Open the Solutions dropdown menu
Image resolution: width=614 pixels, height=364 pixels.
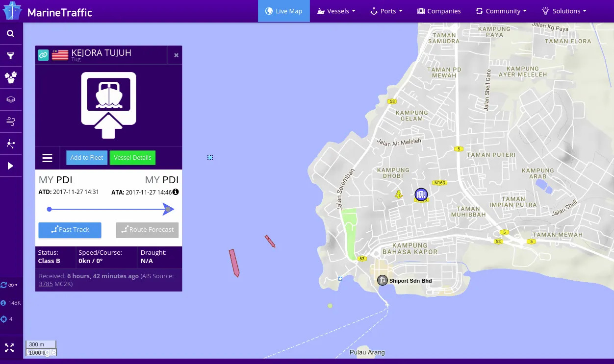[x=564, y=11]
